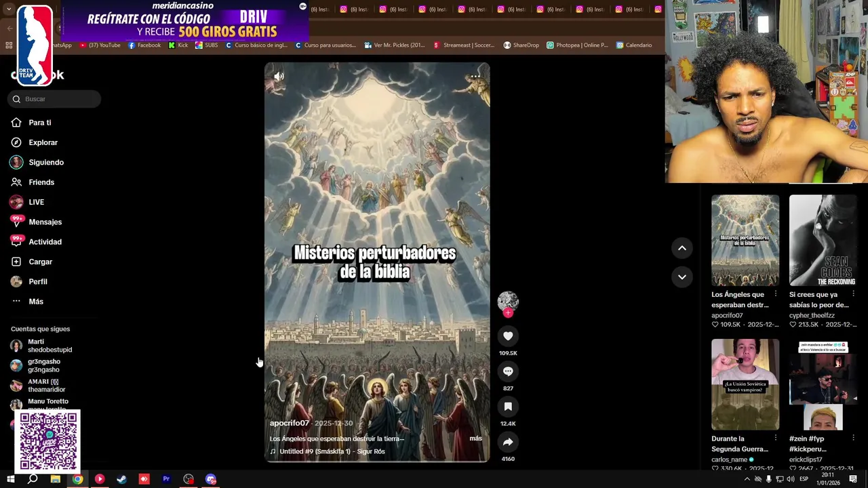Viewport: 868px width, 488px height.
Task: Open the YouTube bookmark
Action: click(x=100, y=45)
